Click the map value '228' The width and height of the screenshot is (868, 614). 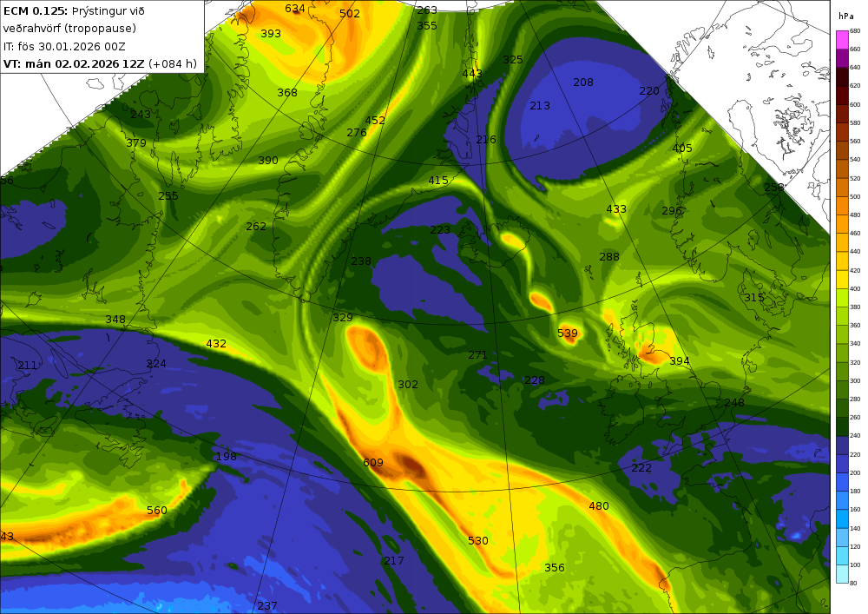(534, 380)
